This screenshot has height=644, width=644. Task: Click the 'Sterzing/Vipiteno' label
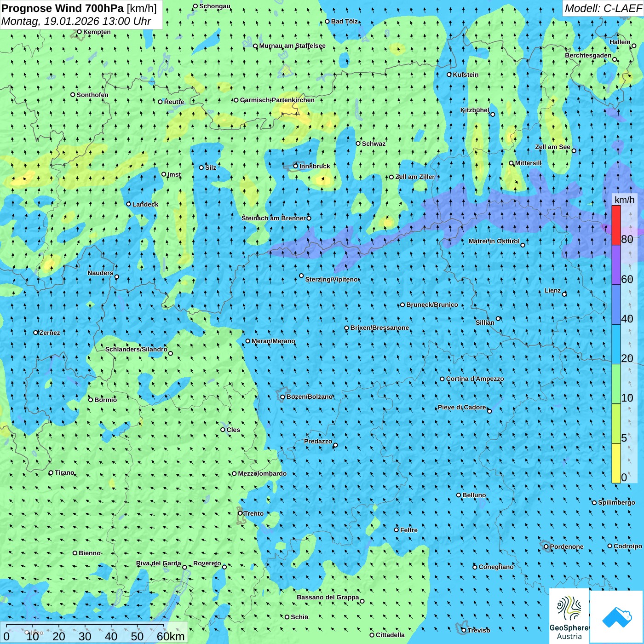(x=331, y=279)
